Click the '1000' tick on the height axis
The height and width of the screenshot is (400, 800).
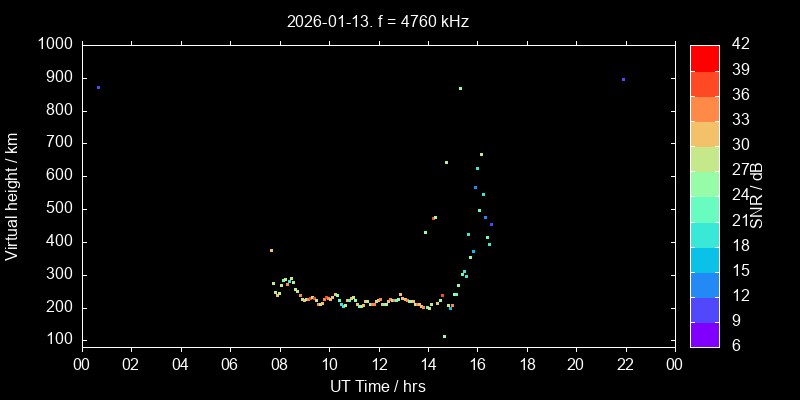(54, 44)
